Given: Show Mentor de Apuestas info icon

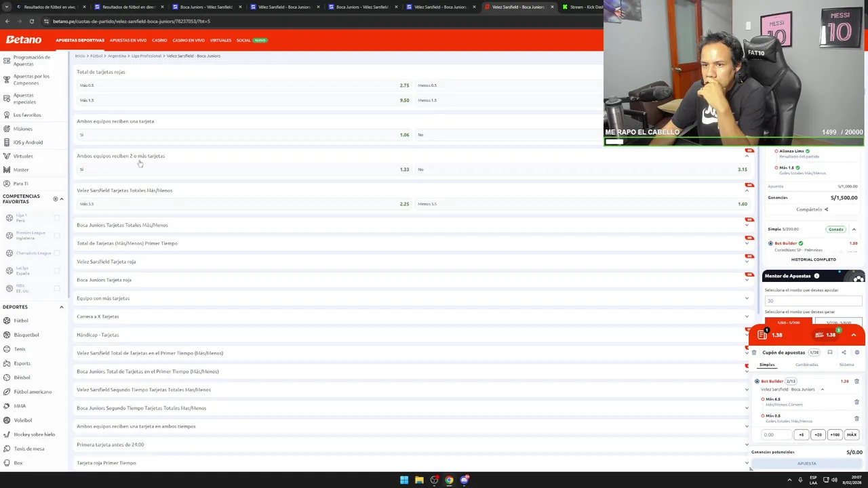Looking at the screenshot, I should (816, 276).
